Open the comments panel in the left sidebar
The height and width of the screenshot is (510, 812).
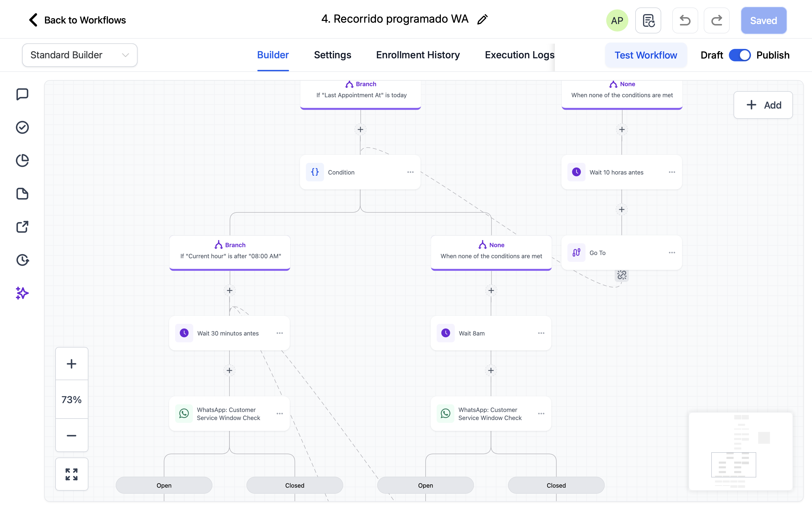click(x=22, y=94)
